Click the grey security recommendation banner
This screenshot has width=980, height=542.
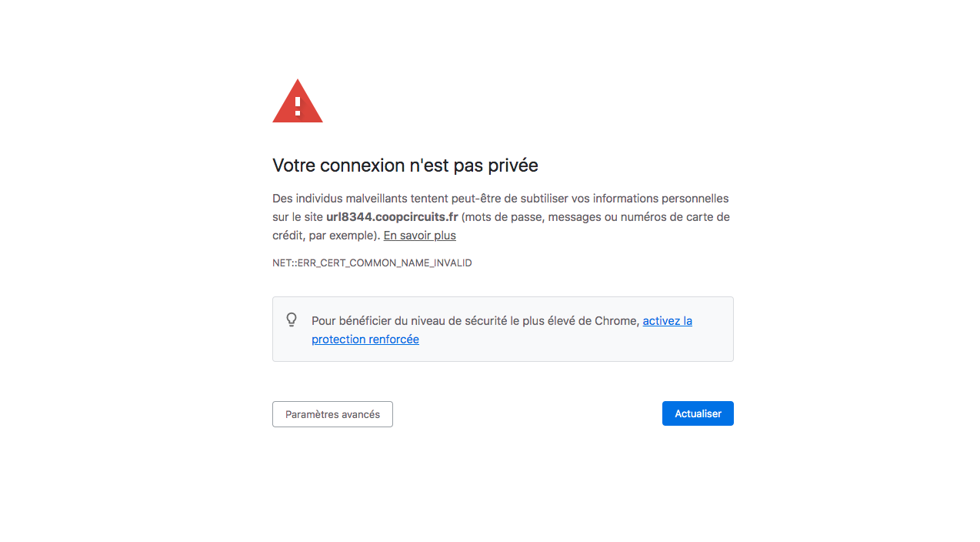click(x=502, y=329)
